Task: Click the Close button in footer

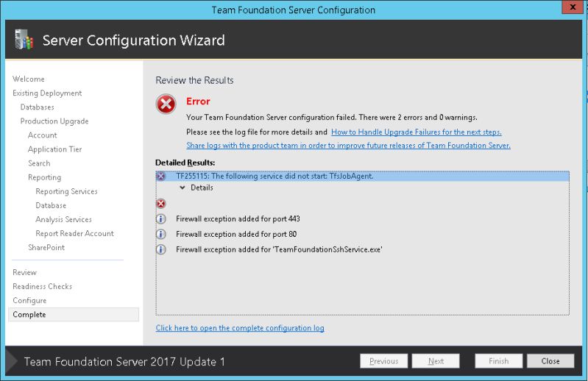Action: [550, 361]
